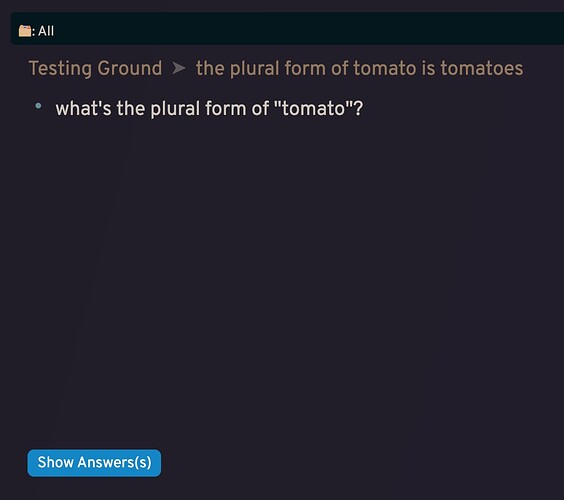
Task: Select the "All" deck filter label
Action: pyautogui.click(x=46, y=31)
